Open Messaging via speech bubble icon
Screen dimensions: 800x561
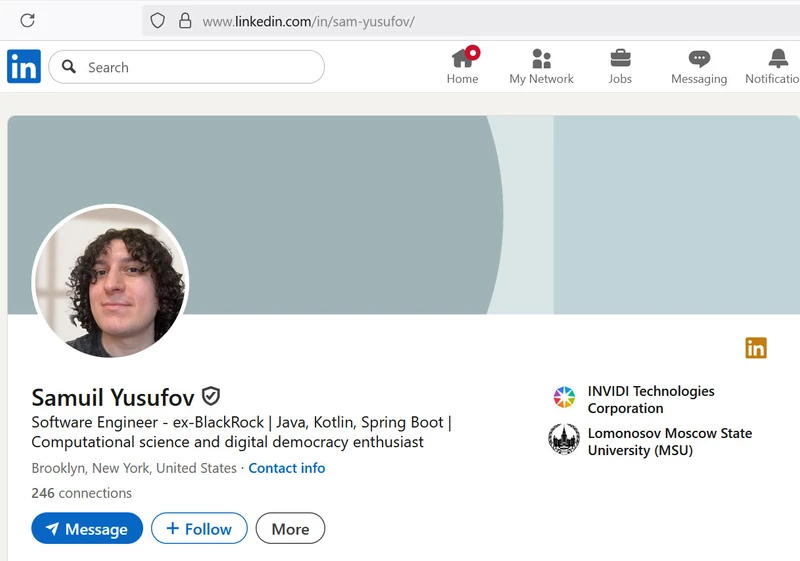699,59
